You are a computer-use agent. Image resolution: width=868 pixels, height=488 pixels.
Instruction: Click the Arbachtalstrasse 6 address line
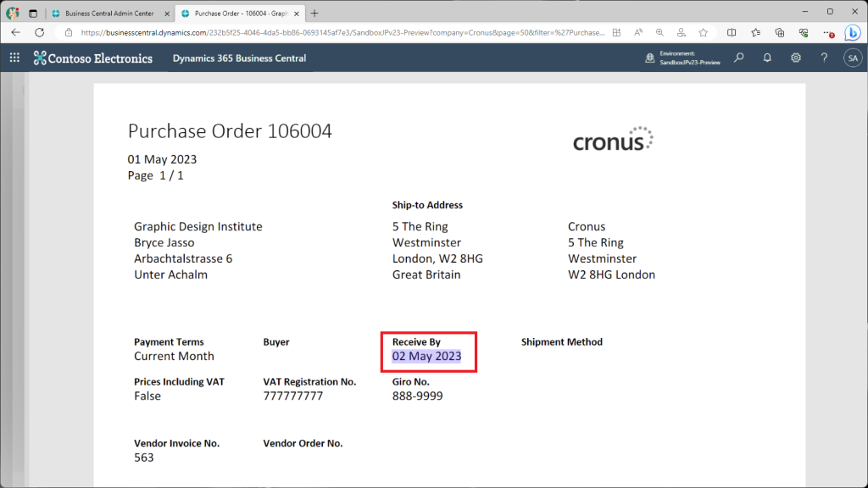point(183,258)
